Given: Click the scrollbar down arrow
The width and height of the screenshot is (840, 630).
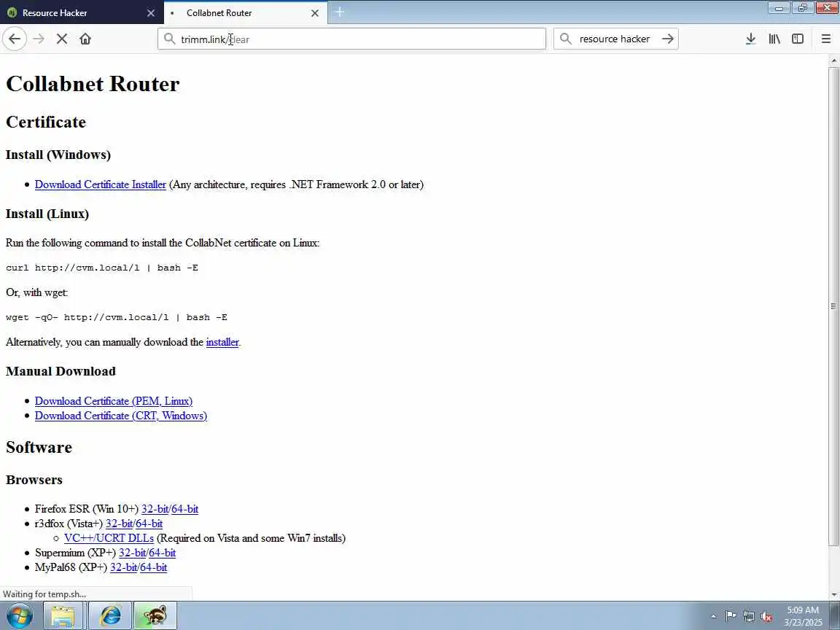Looking at the screenshot, I should [833, 595].
